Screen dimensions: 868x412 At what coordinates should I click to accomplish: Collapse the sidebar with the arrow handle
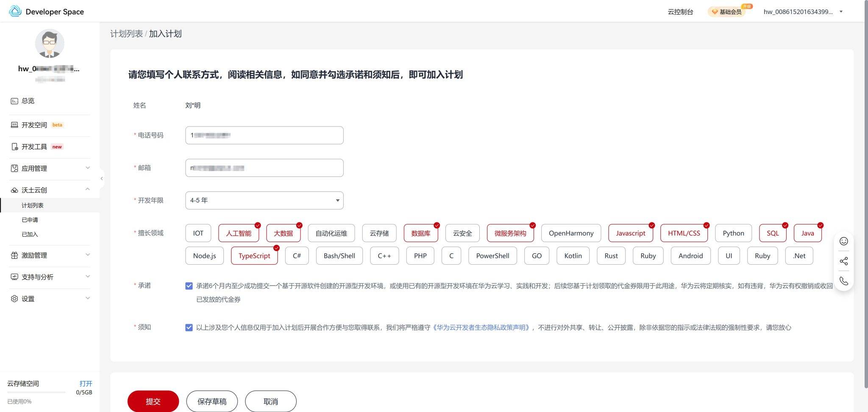pyautogui.click(x=102, y=179)
